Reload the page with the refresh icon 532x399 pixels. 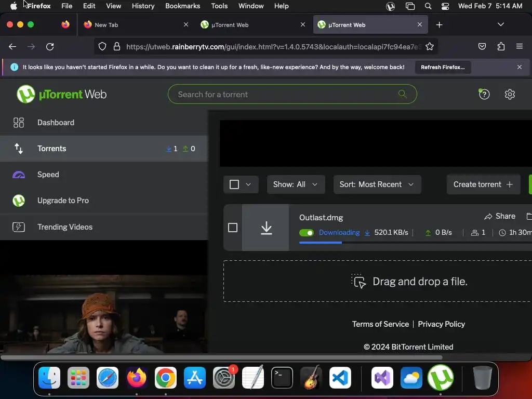click(x=50, y=46)
